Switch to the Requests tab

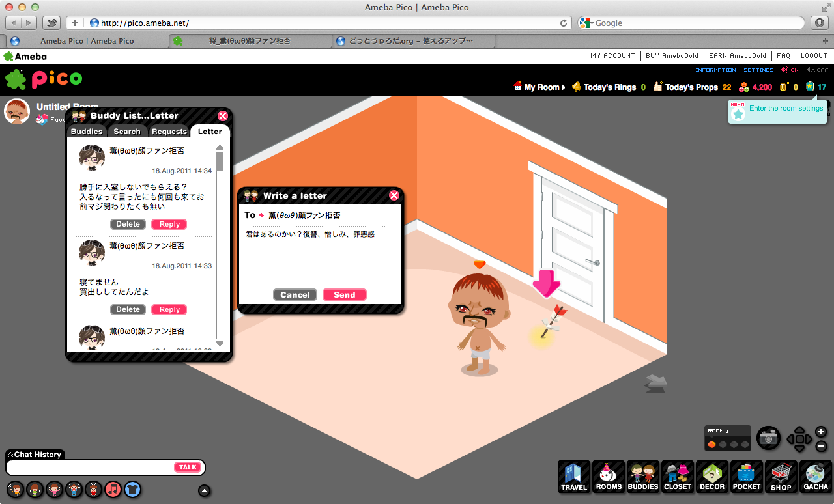pos(169,131)
